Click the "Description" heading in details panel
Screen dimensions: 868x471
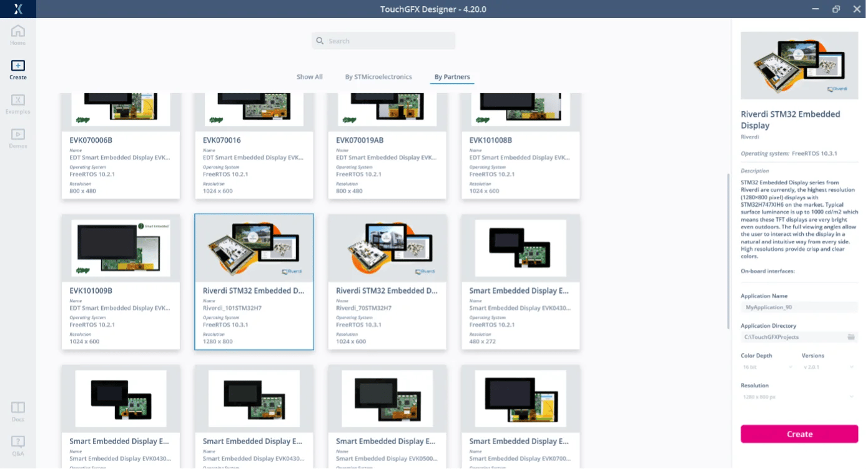[x=754, y=171]
